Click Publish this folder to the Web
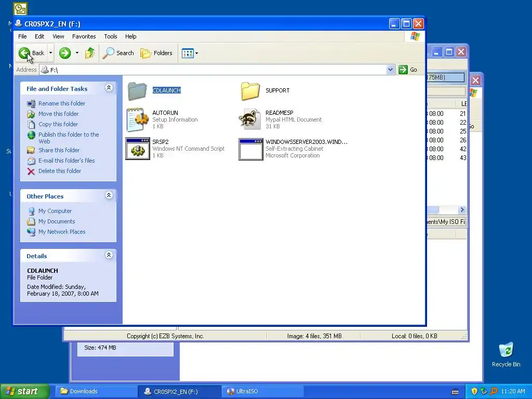 pyautogui.click(x=69, y=138)
